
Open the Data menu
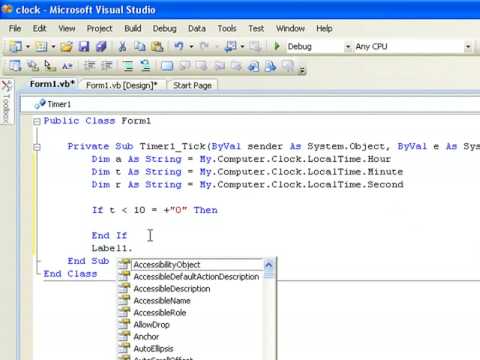tap(197, 29)
